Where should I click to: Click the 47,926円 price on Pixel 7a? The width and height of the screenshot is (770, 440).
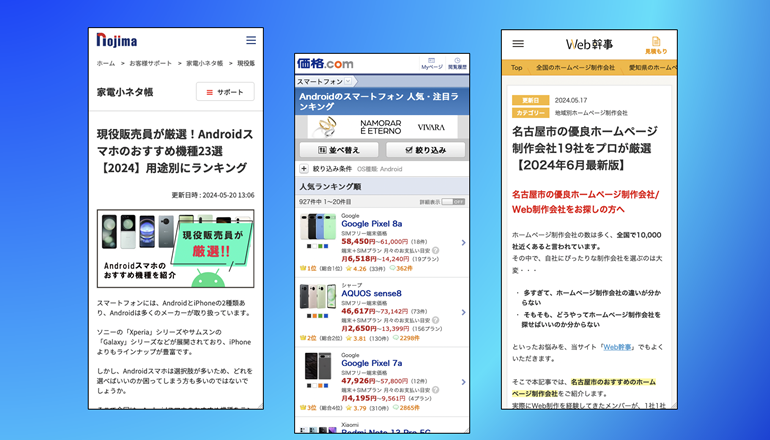(358, 381)
